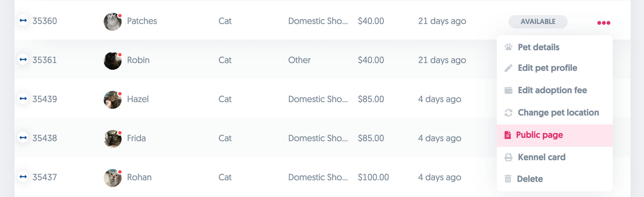
Task: Click the arrows icon next to ID 35439
Action: click(23, 98)
